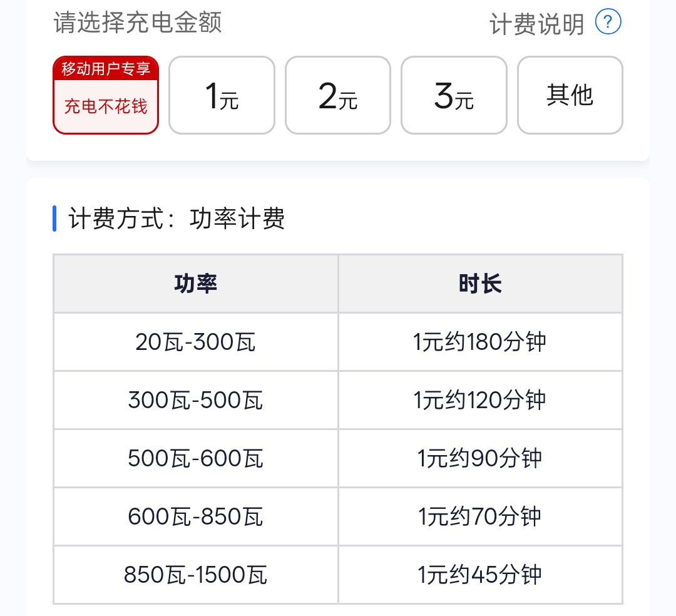
Task: Select the 功率 column header
Action: tap(195, 283)
